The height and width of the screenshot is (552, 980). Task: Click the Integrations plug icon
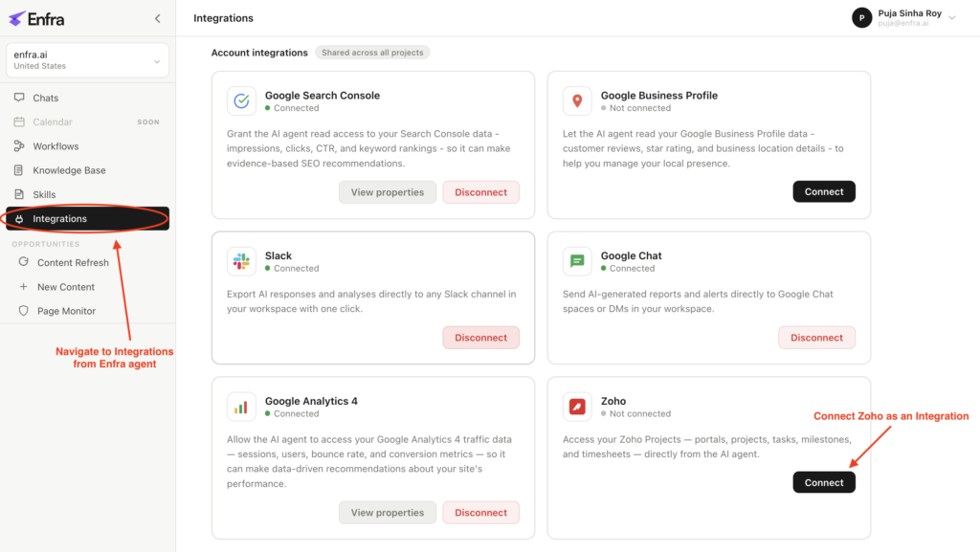[19, 219]
